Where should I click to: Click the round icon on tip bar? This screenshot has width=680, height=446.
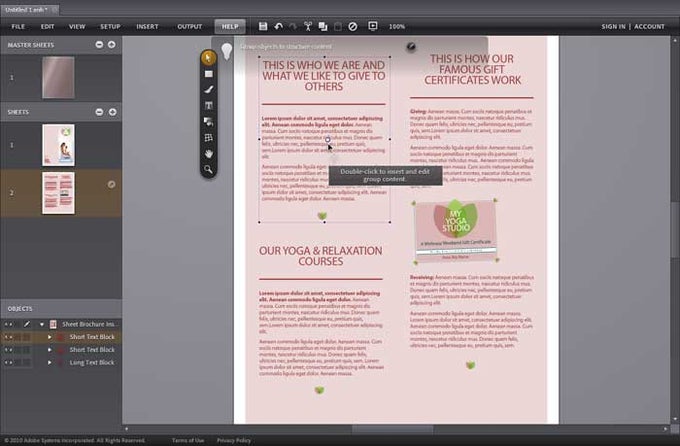pos(411,46)
